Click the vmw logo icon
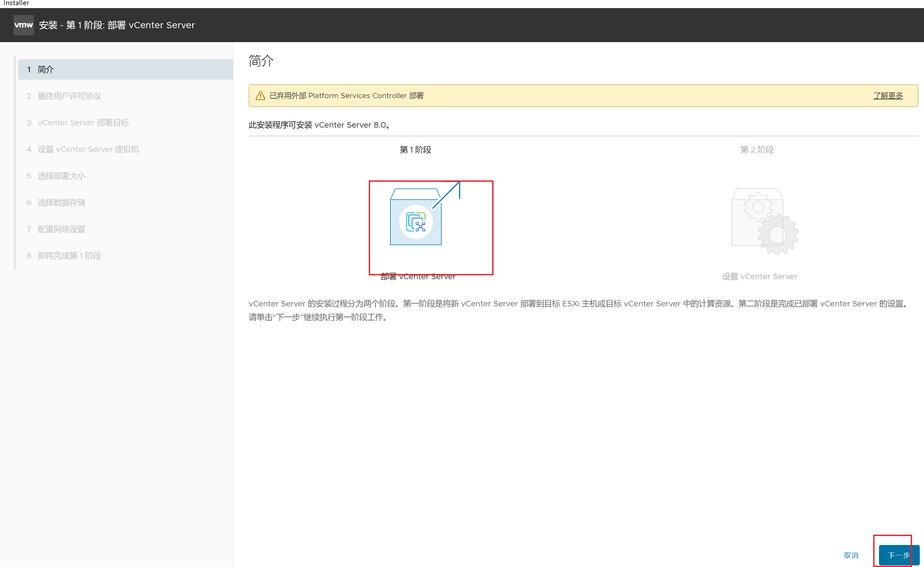The width and height of the screenshot is (924, 567). coord(24,25)
